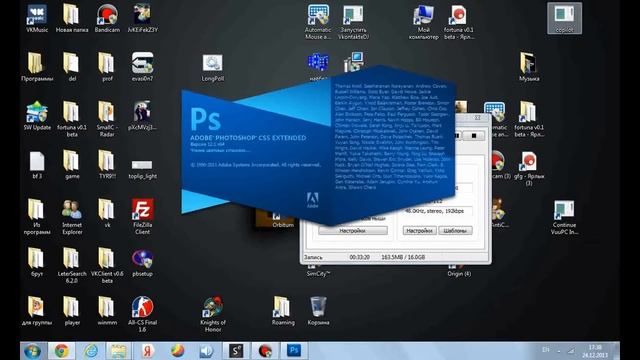Select the highlighted copilot desktop icon
Image resolution: width=640 pixels, height=360 pixels.
click(564, 18)
